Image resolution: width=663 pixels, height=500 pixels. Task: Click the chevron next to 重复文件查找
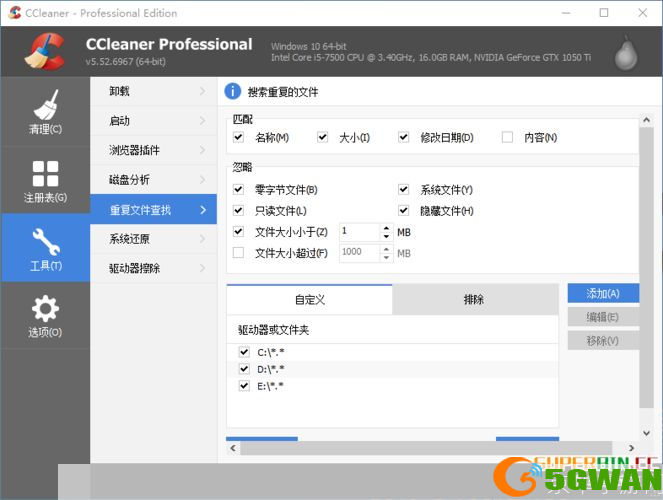click(203, 210)
